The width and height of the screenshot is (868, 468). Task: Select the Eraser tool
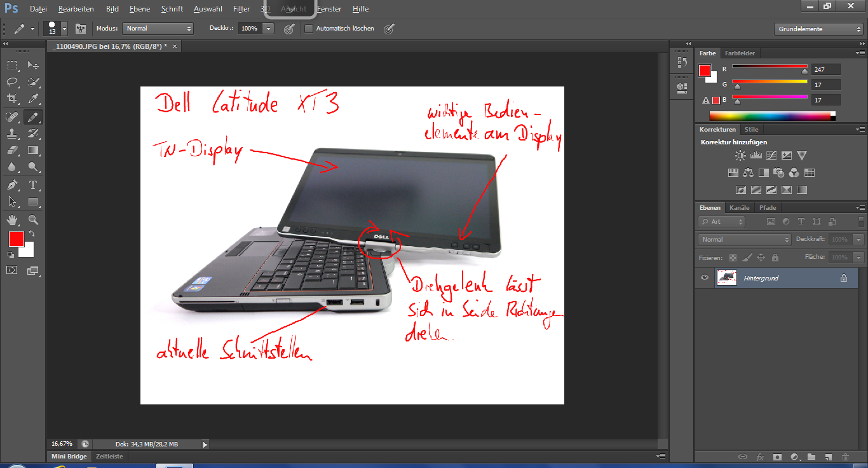pos(12,150)
